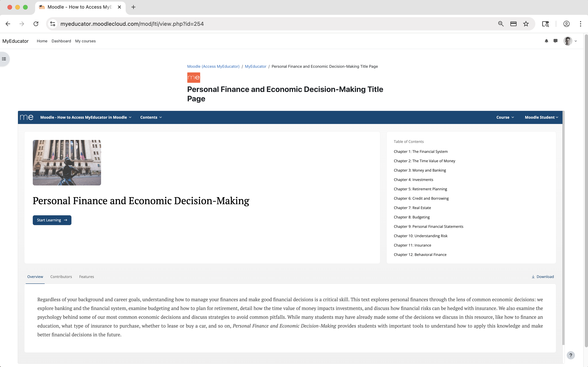Click the Start Learning button

pyautogui.click(x=52, y=220)
